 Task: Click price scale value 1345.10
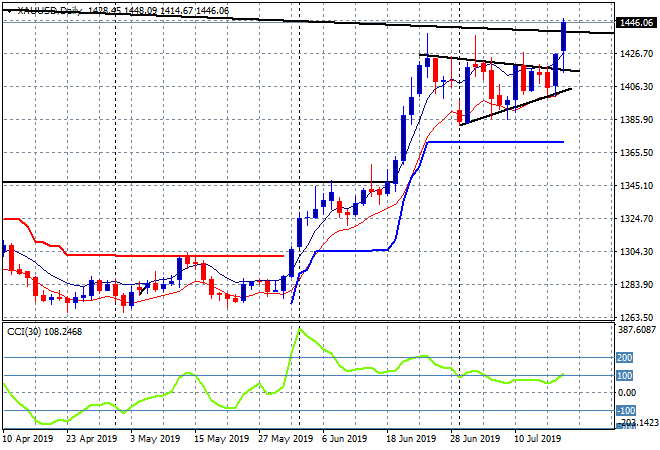point(636,186)
